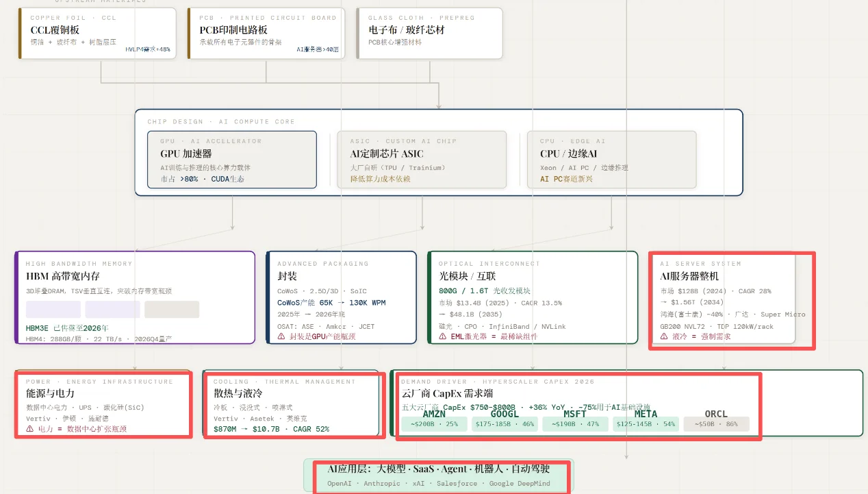Click the $870M → $10.7B · CAGR 52% line
The image size is (868, 494).
271,429
